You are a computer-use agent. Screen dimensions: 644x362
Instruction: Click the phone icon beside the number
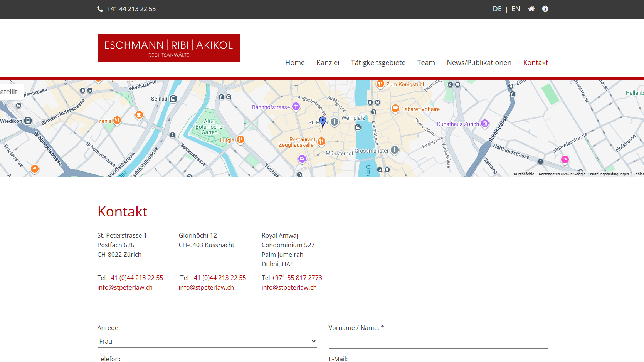tap(100, 9)
